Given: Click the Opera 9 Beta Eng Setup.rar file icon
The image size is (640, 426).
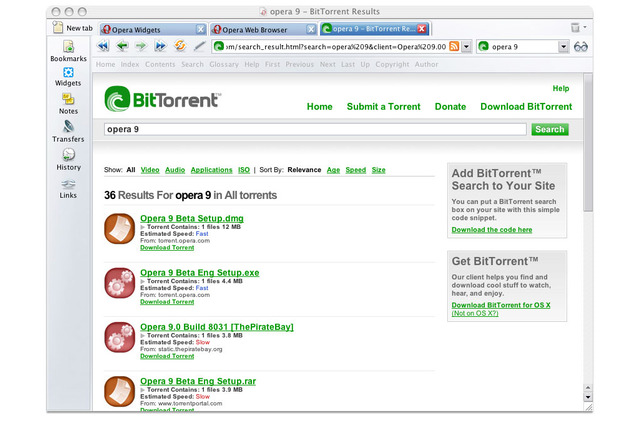Looking at the screenshot, I should pyautogui.click(x=119, y=391).
